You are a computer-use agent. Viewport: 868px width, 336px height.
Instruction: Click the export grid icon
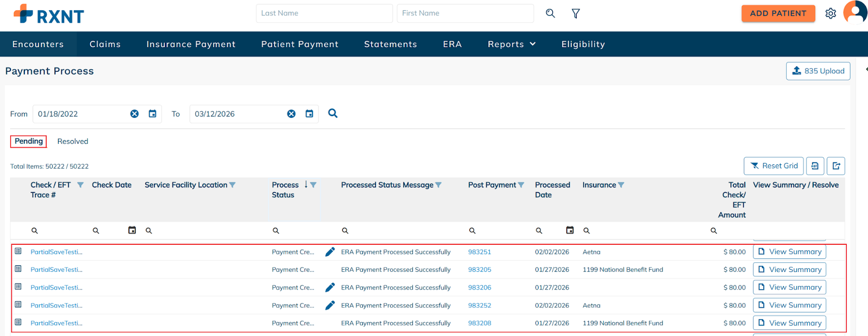click(836, 166)
